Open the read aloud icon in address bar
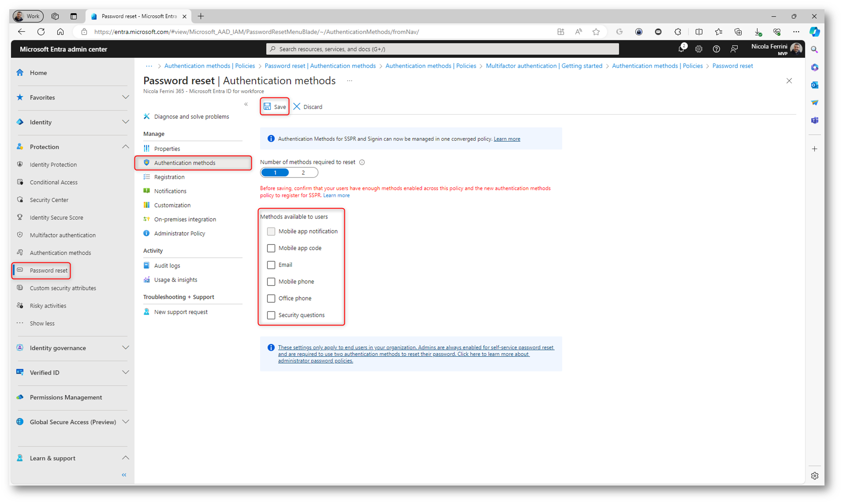 pos(579,32)
